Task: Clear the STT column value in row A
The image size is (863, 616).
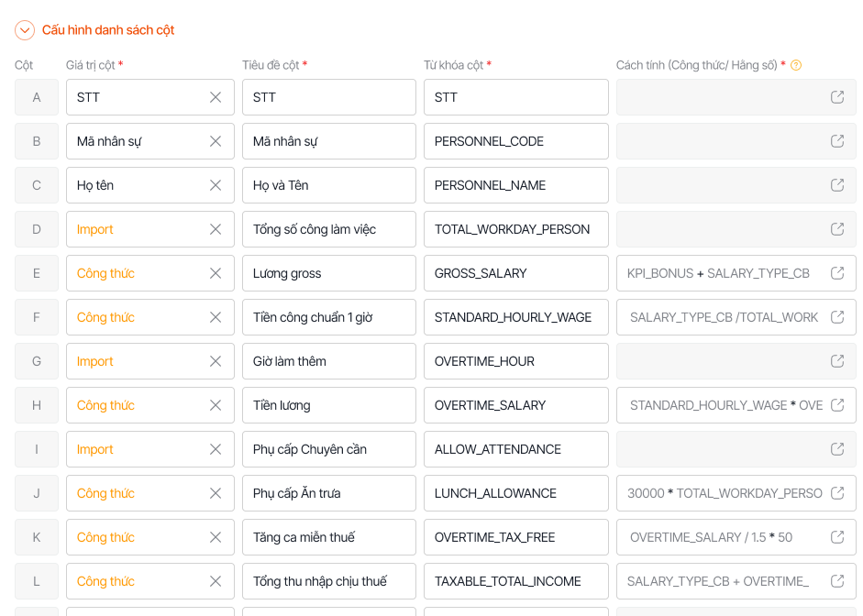Action: [216, 97]
